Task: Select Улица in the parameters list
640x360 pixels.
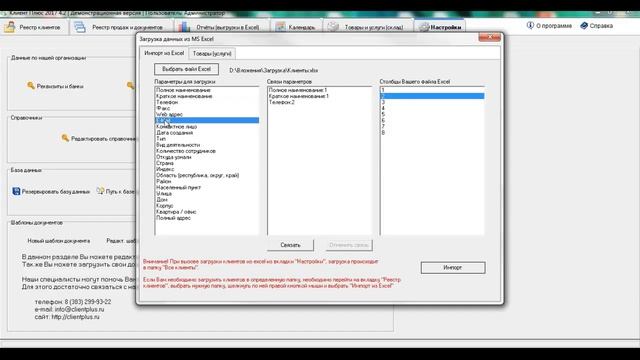Action: pos(207,193)
